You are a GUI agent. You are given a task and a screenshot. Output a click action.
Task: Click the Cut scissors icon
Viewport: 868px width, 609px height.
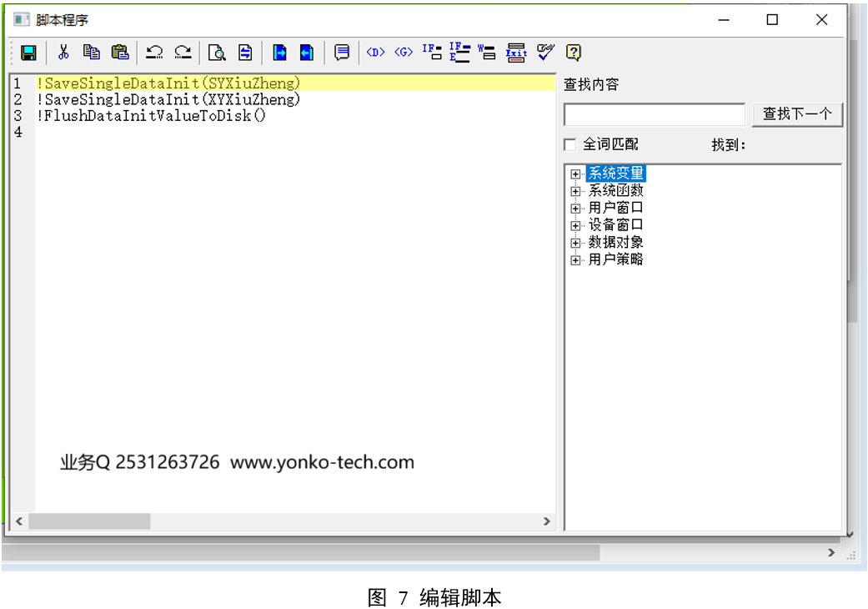[x=63, y=53]
